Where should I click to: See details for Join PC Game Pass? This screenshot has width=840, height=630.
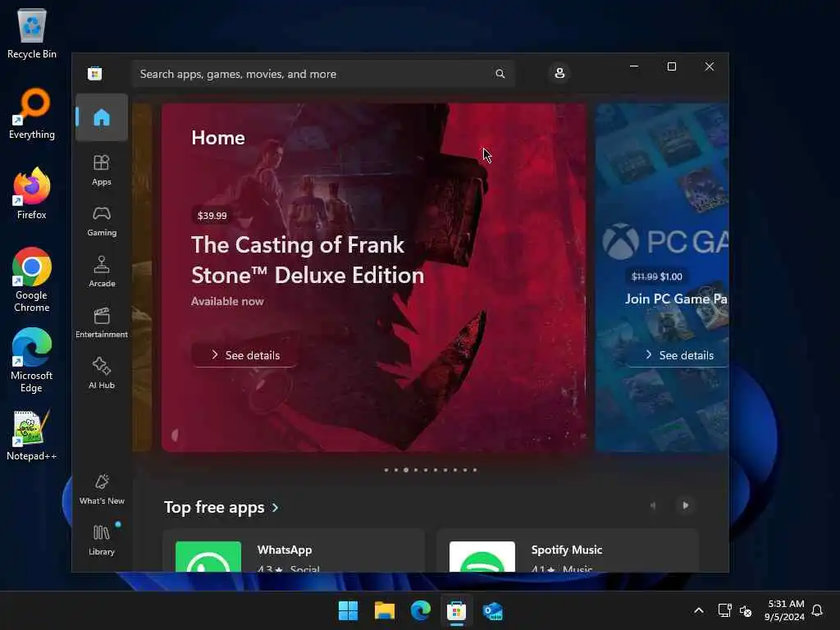click(x=678, y=355)
